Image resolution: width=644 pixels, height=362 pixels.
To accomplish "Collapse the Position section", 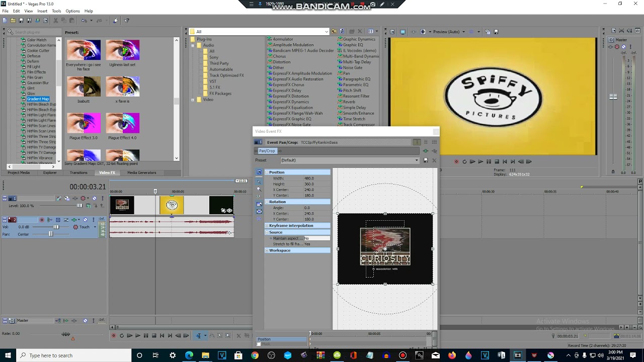I will pos(267,172).
